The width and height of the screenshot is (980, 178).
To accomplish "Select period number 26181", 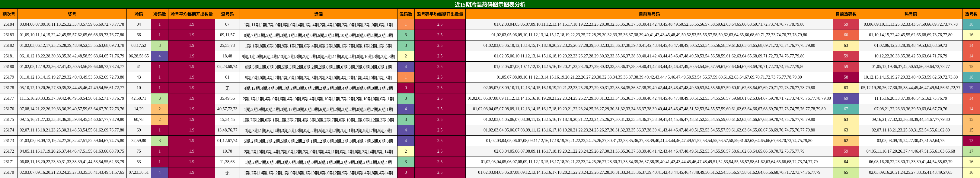I will pyautogui.click(x=9, y=56).
